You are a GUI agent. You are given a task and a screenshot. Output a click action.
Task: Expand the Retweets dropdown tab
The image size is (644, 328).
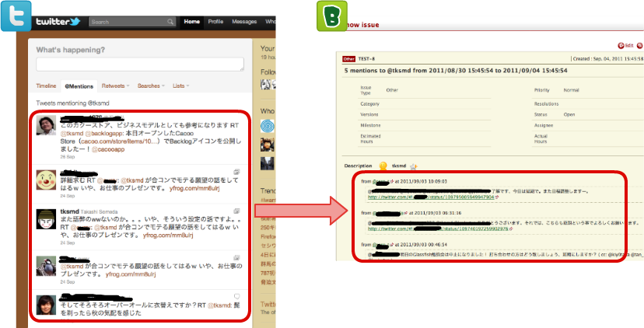pyautogui.click(x=115, y=85)
